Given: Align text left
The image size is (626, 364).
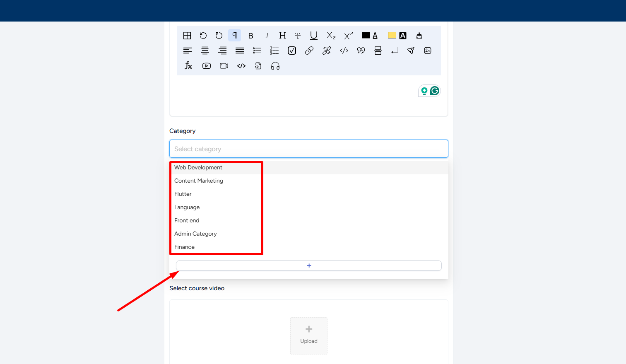Looking at the screenshot, I should tap(188, 51).
